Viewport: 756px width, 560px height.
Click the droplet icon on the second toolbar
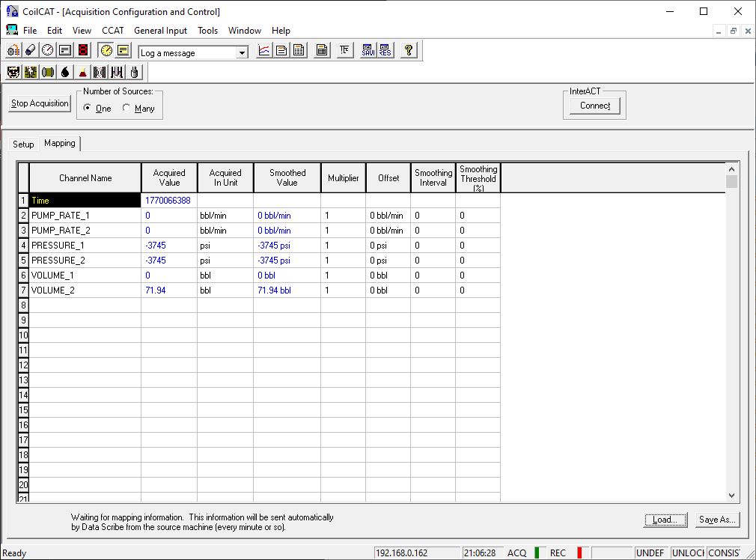click(64, 72)
